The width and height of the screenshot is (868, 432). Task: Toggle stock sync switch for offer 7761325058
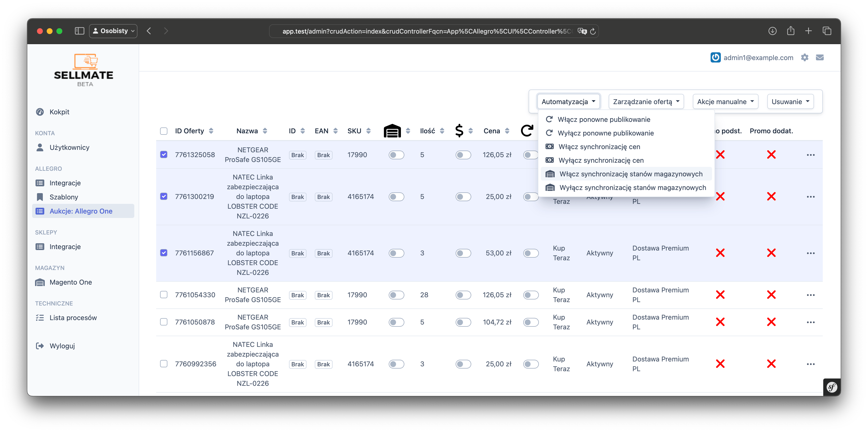[x=396, y=155]
